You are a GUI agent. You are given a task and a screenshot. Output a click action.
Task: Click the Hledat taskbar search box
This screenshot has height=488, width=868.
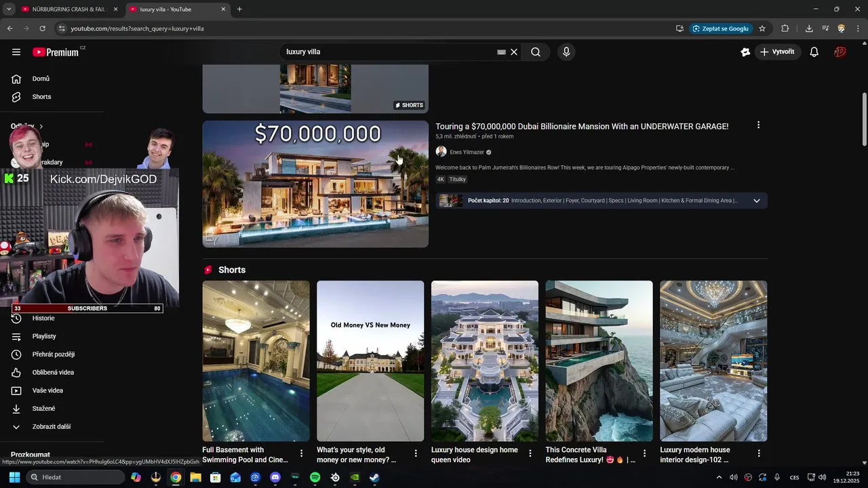coord(75,477)
